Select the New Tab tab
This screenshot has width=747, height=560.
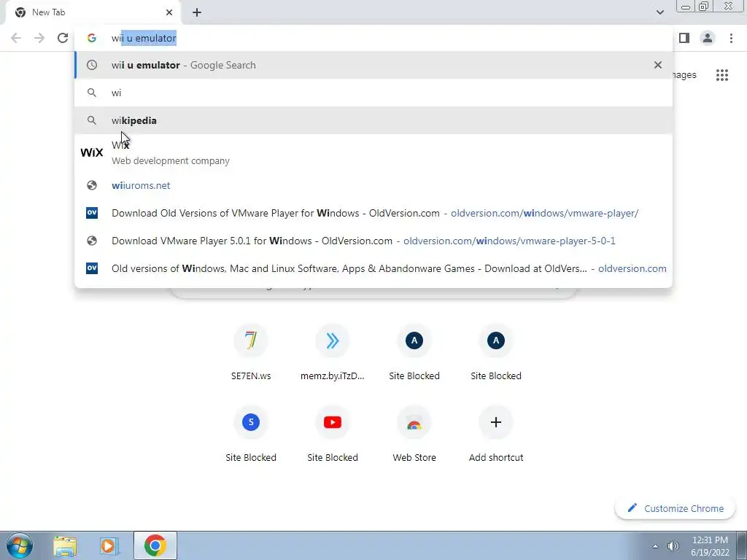pos(93,12)
